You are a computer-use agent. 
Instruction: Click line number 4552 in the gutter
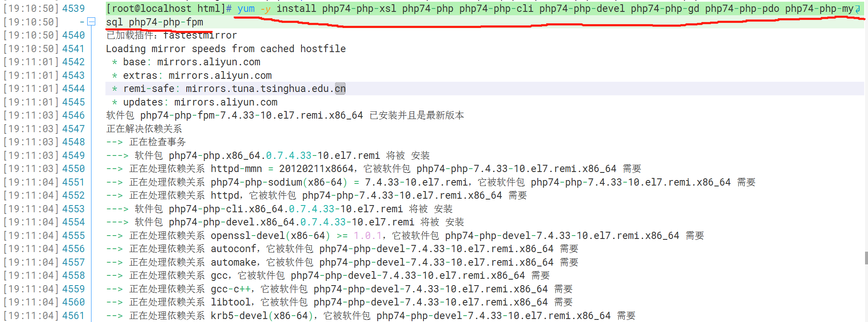coord(74,195)
